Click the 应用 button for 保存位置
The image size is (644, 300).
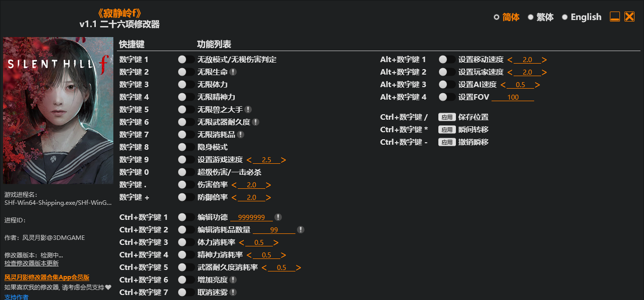point(446,117)
